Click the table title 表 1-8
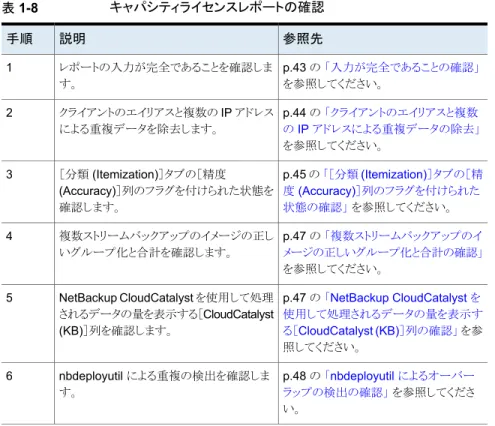Viewport: 495px width, 426px height. coord(20,8)
